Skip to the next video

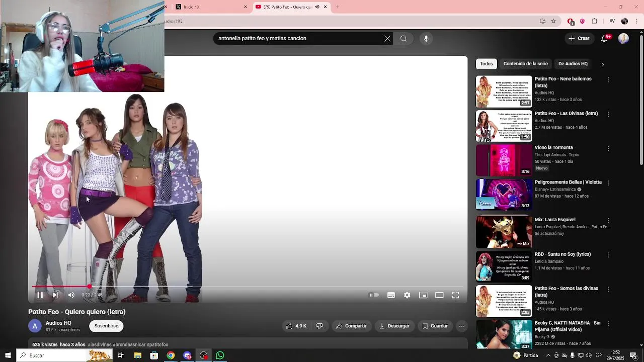pyautogui.click(x=55, y=295)
